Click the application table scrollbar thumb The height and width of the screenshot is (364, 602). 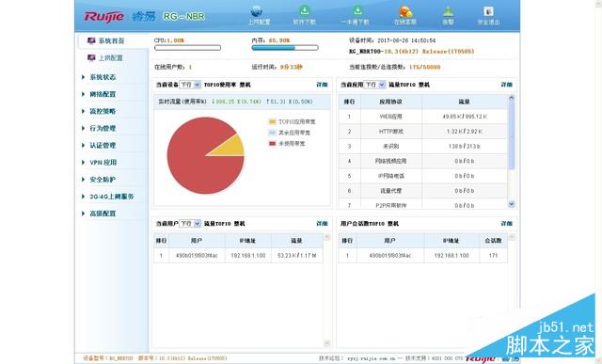[x=512, y=135]
